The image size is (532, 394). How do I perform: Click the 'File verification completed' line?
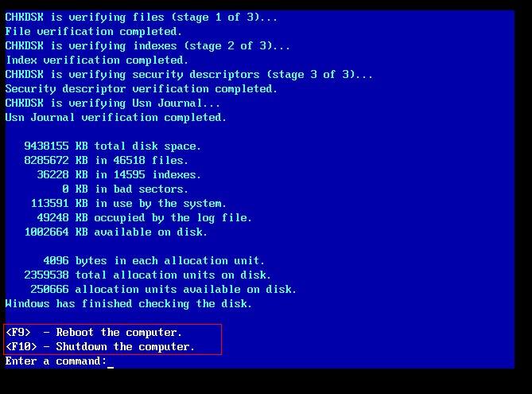(x=93, y=31)
